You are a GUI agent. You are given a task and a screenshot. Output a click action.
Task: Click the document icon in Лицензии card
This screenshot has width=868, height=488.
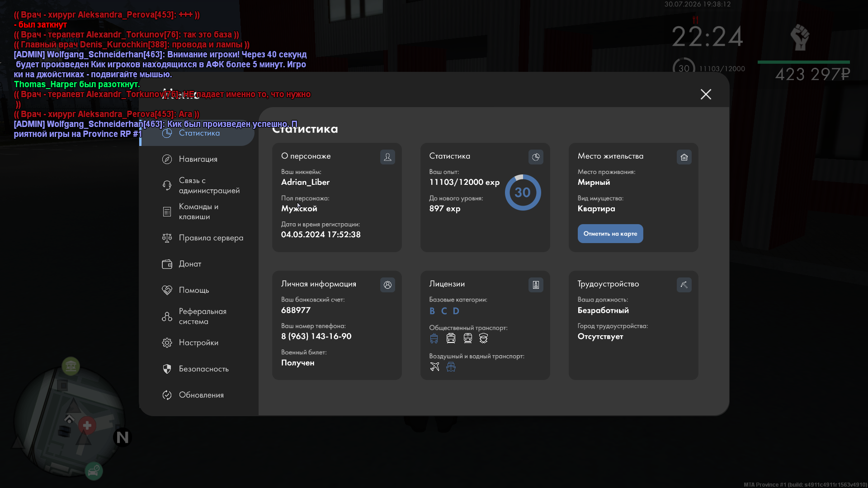pyautogui.click(x=536, y=285)
